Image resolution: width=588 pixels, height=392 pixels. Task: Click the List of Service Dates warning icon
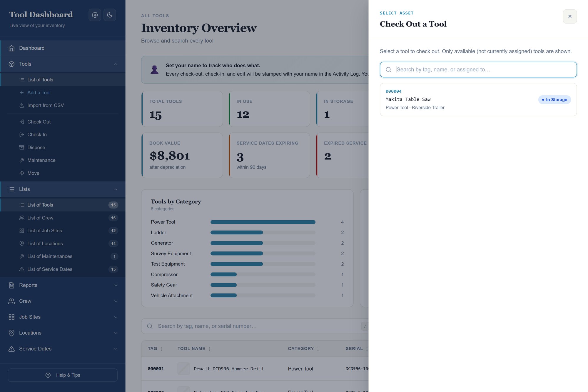tap(22, 269)
